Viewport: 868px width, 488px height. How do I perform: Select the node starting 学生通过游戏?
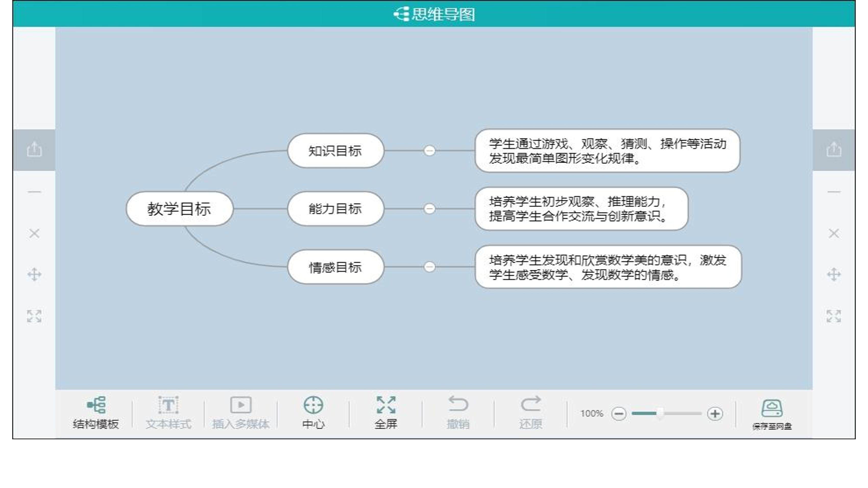tap(608, 151)
